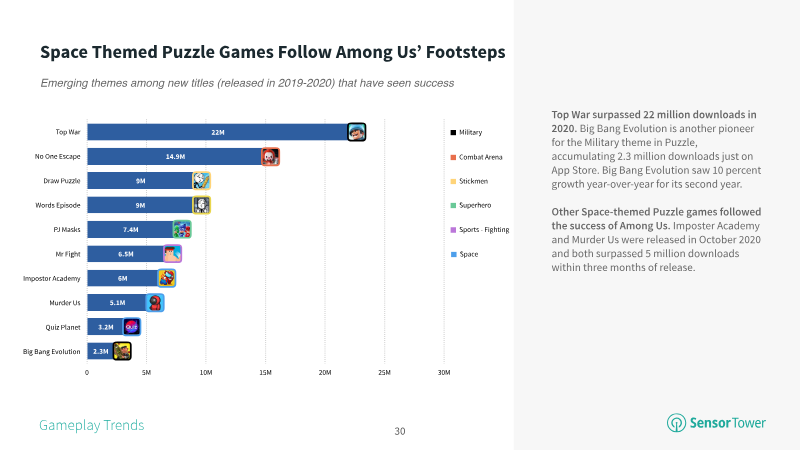The width and height of the screenshot is (800, 450).
Task: Click the 22M Top War bar
Action: click(x=218, y=132)
